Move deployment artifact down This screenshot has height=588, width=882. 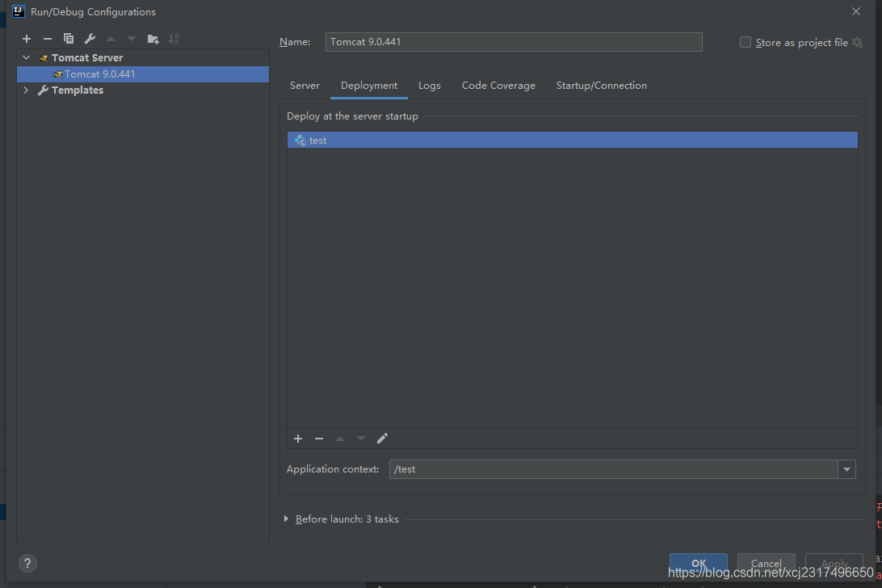pyautogui.click(x=361, y=439)
